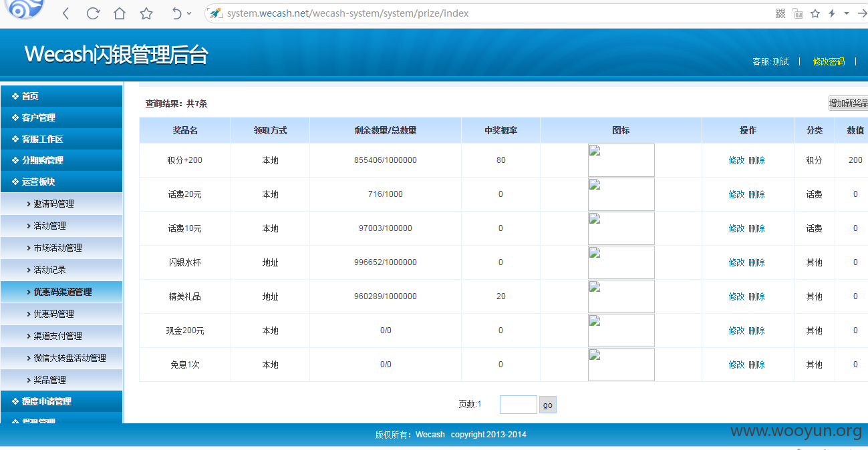Click the rocket icon in the address bar
The height and width of the screenshot is (450, 868).
coord(215,13)
